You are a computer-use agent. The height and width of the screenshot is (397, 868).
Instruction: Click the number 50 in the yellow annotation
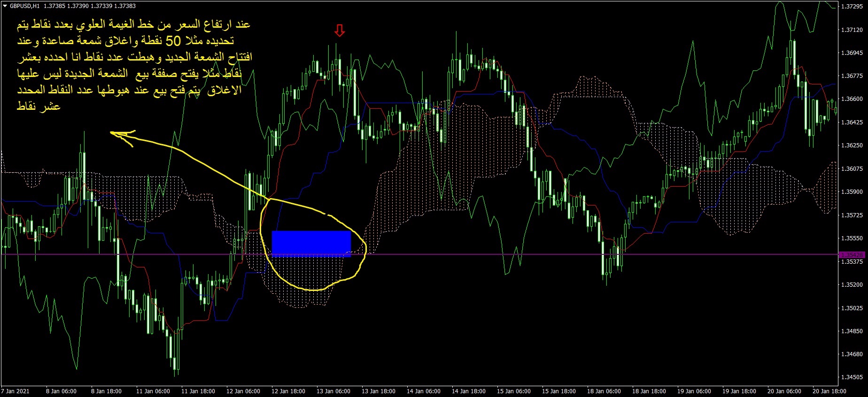(173, 41)
